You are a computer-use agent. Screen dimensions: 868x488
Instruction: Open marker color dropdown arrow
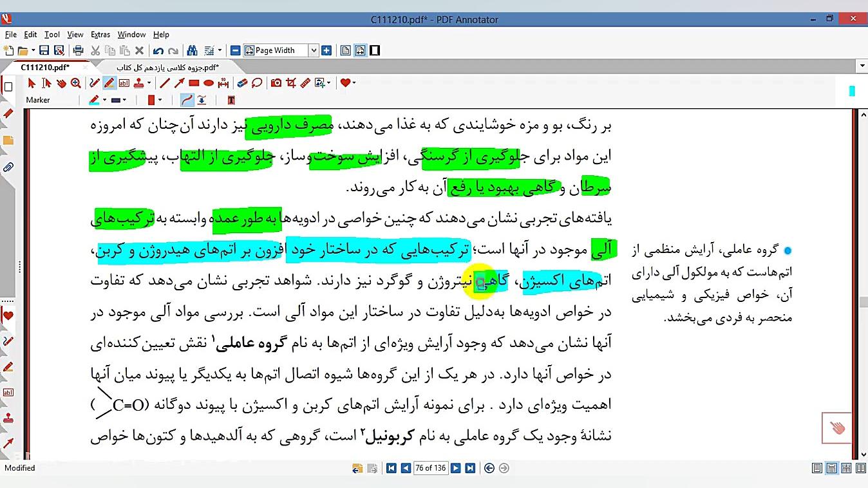pos(104,100)
